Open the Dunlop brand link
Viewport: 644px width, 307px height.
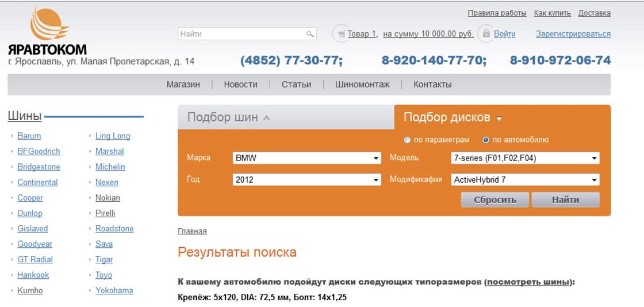click(x=29, y=213)
